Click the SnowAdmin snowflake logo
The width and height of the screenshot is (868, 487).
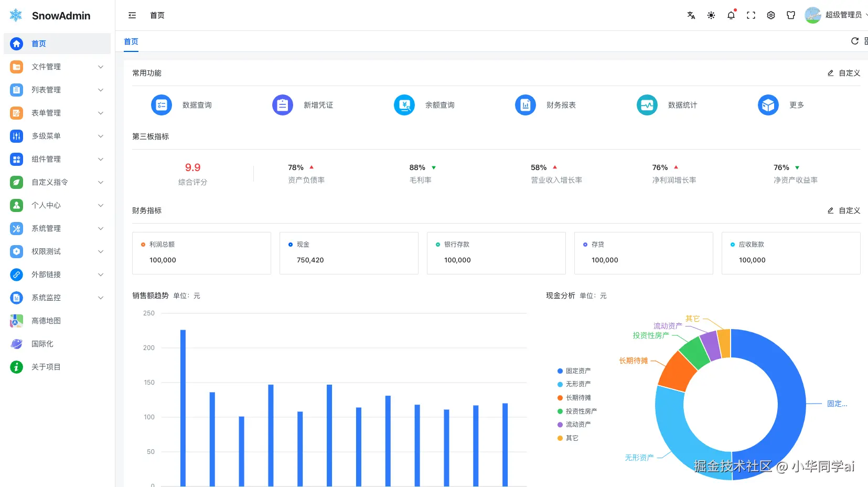point(16,15)
